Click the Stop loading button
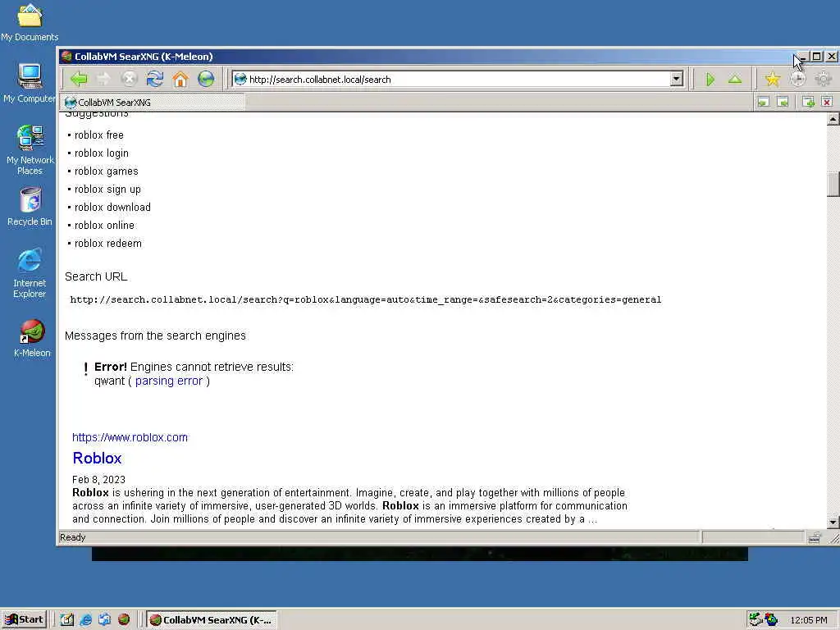 point(129,80)
